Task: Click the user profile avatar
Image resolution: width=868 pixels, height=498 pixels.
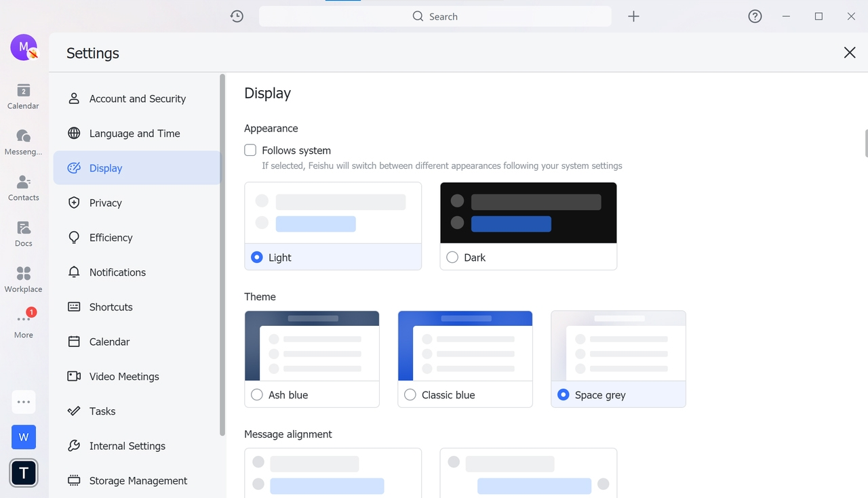Action: pyautogui.click(x=24, y=47)
